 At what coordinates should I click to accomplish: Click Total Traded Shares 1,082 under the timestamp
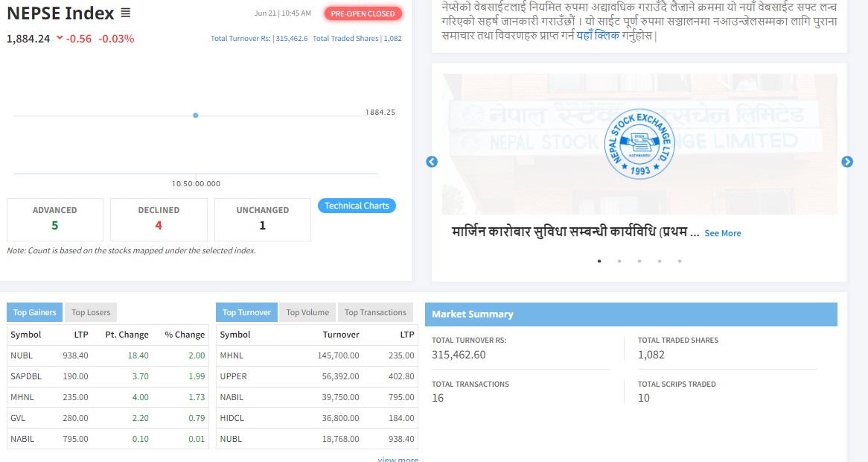click(x=357, y=38)
